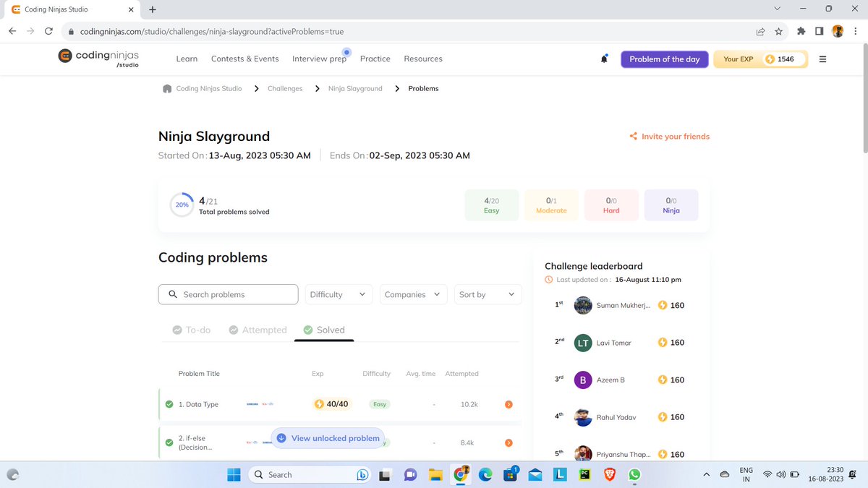Open the Resources menu

point(423,59)
